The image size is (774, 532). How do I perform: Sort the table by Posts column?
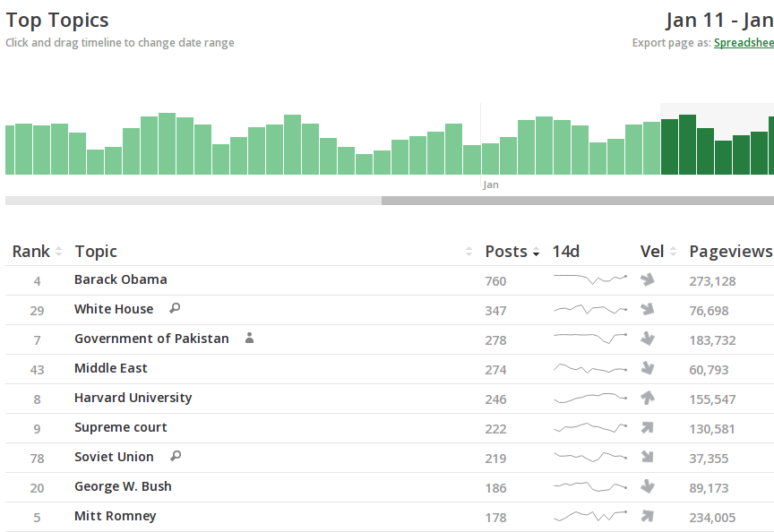pyautogui.click(x=512, y=252)
